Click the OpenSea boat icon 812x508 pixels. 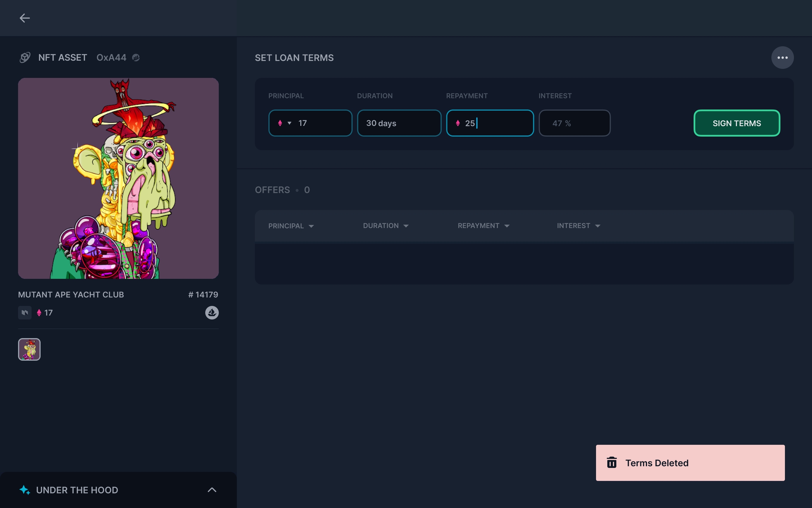click(x=212, y=313)
